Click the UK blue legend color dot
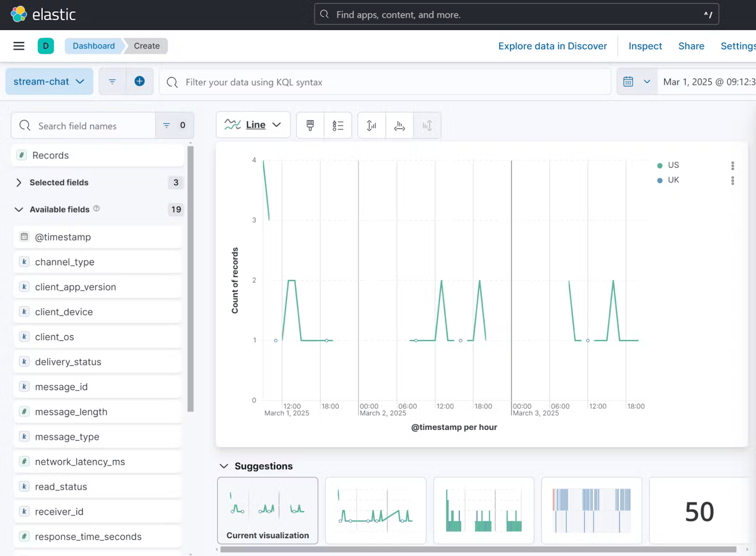The width and height of the screenshot is (756, 556). (660, 181)
